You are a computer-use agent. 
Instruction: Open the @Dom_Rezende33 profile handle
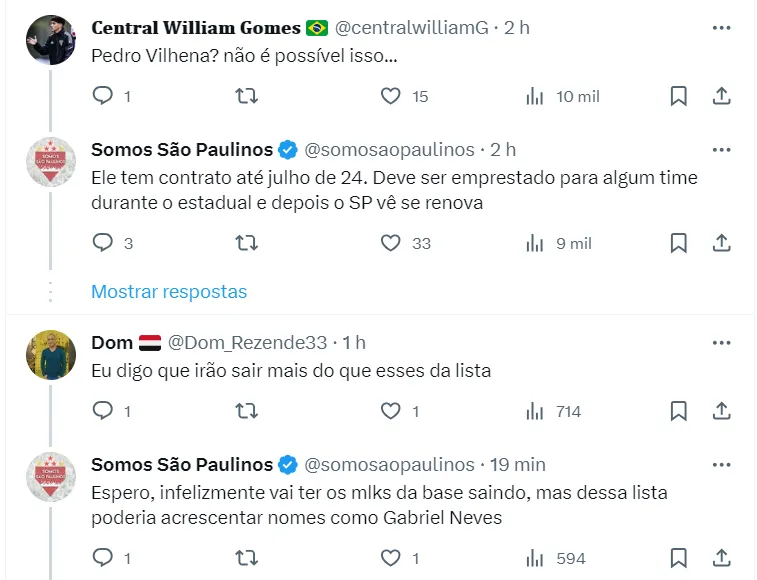click(247, 343)
